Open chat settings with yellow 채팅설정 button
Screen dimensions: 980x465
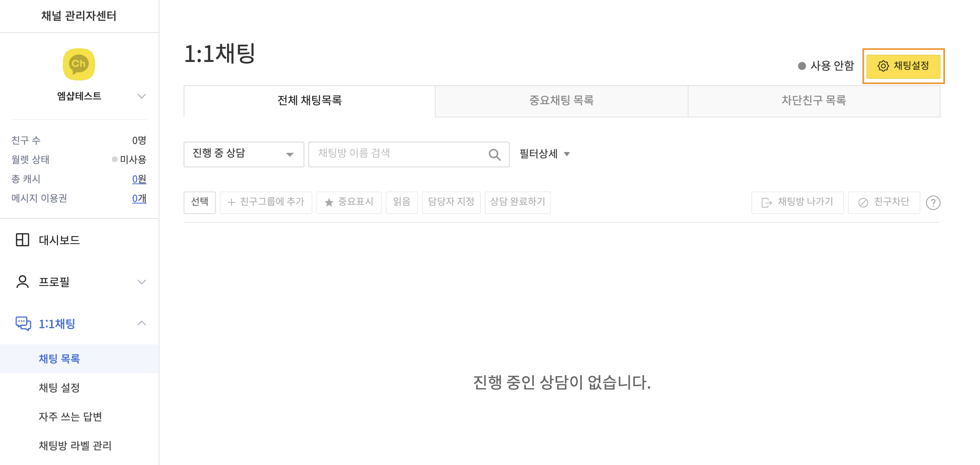point(903,66)
